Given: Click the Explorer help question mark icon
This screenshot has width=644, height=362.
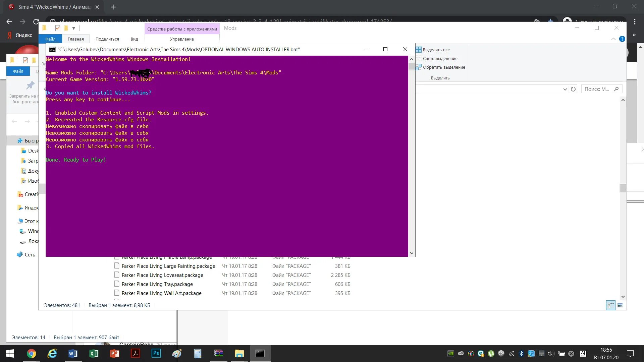Looking at the screenshot, I should pyautogui.click(x=622, y=39).
